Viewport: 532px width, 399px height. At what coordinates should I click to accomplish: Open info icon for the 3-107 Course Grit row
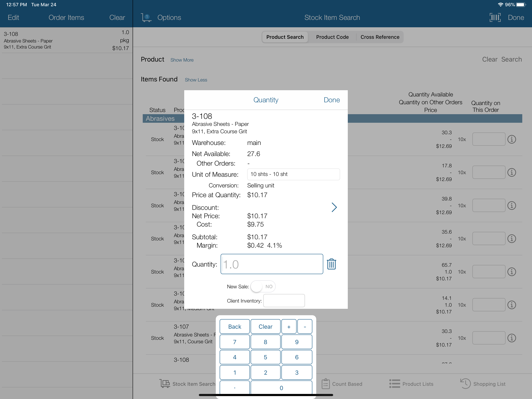(x=512, y=338)
